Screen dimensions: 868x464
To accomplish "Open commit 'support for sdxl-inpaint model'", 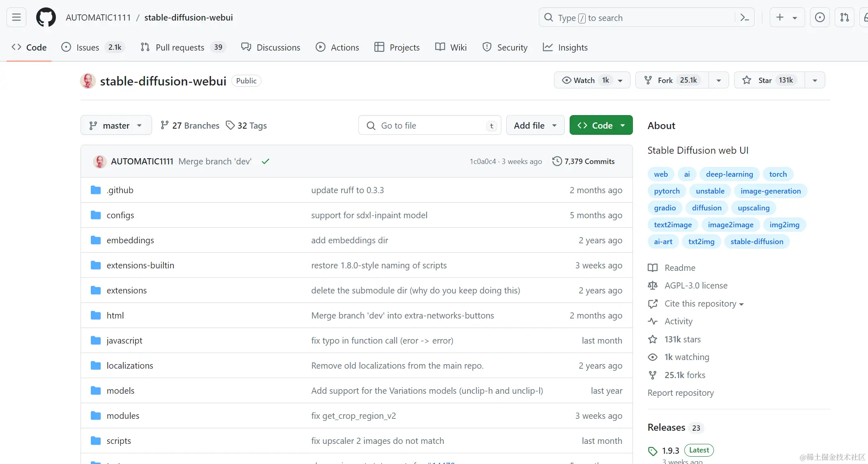I will (369, 215).
